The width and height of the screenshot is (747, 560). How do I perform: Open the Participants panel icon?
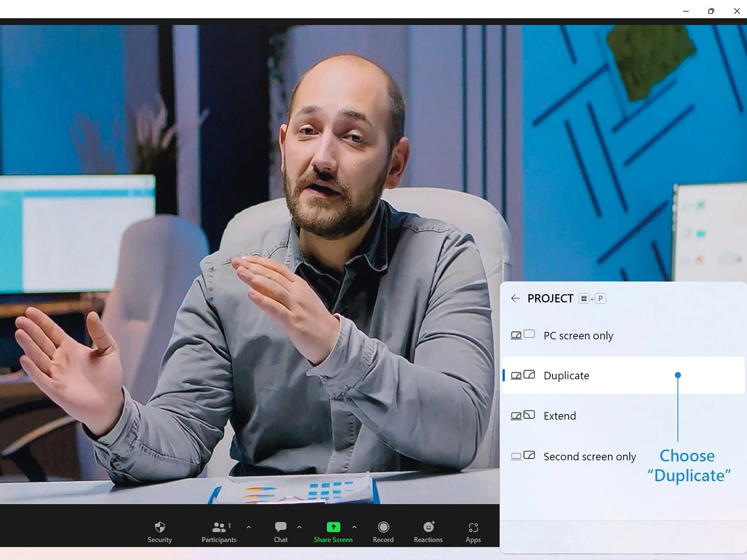[x=219, y=527]
